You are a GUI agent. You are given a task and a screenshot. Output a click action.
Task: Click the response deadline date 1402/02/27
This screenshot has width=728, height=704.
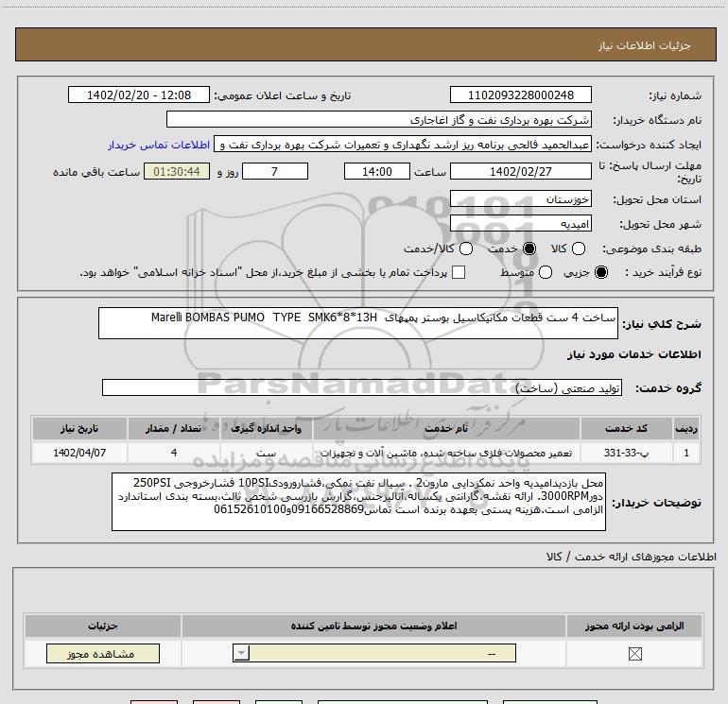pyautogui.click(x=520, y=171)
